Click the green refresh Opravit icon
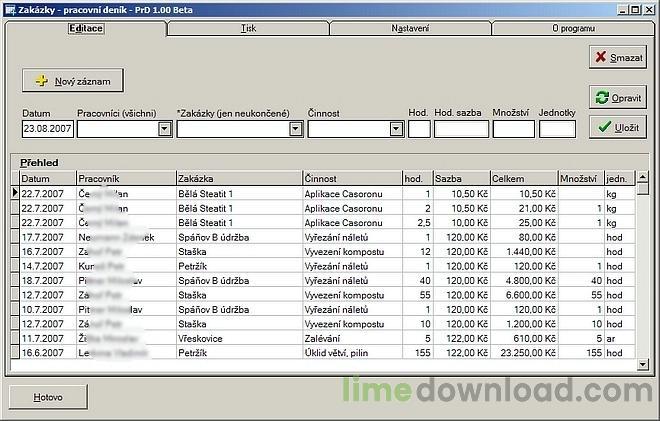 coord(600,98)
